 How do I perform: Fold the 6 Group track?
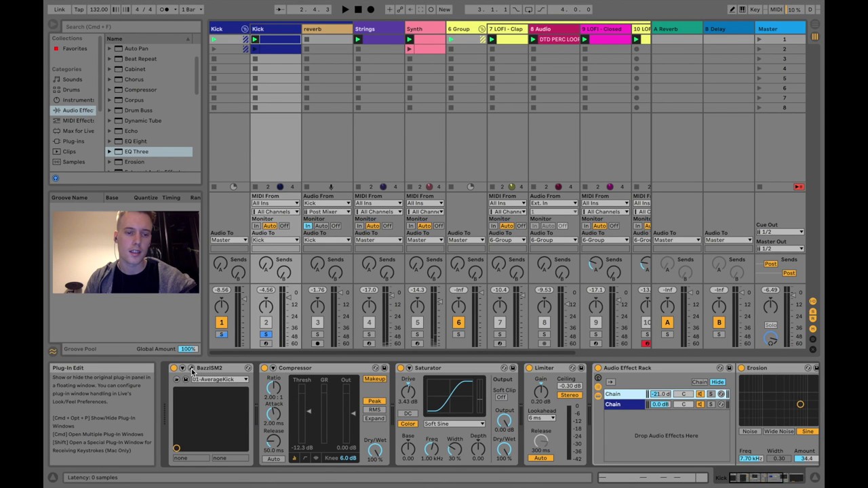point(481,29)
